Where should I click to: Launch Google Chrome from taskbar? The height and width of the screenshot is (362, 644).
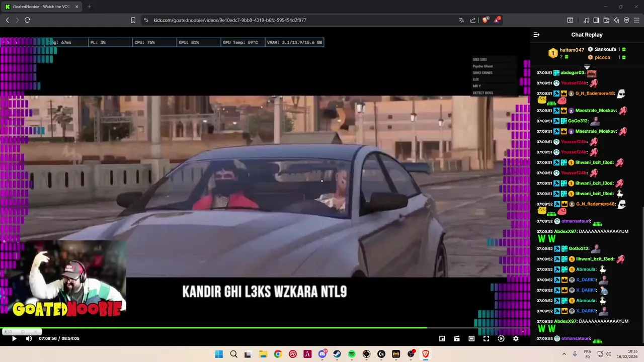(278, 354)
